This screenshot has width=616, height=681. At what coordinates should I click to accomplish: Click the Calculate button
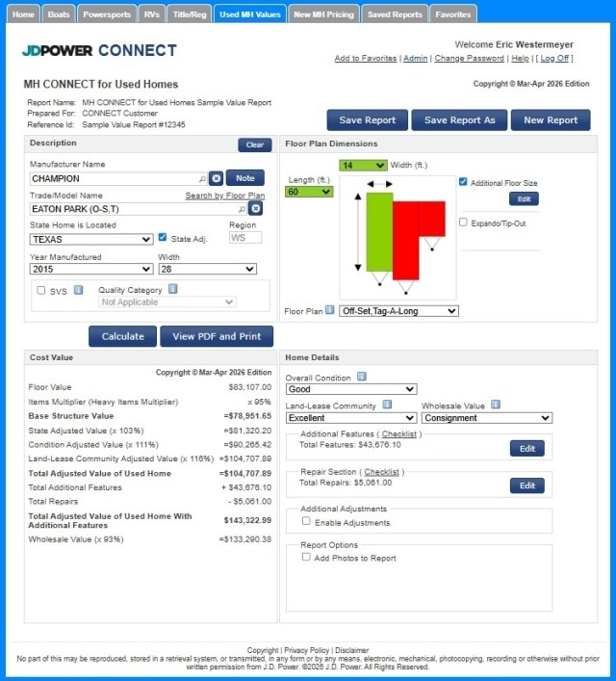122,336
